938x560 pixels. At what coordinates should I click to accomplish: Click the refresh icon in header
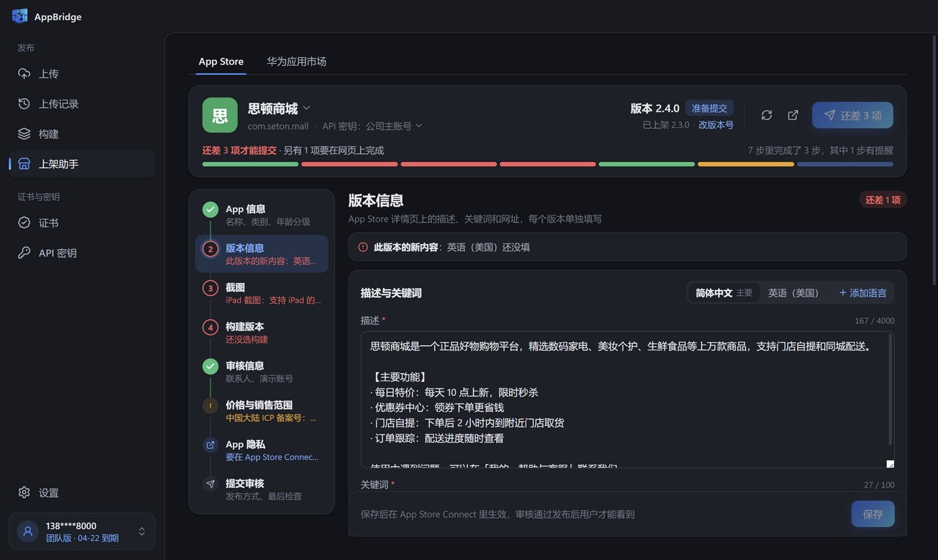[x=766, y=115]
